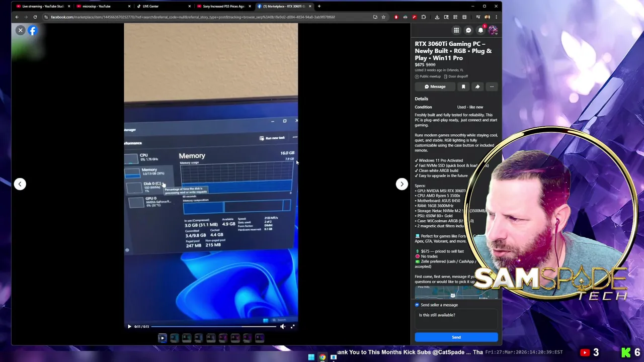Message the seller with the Message button
The height and width of the screenshot is (362, 644).
click(435, 86)
